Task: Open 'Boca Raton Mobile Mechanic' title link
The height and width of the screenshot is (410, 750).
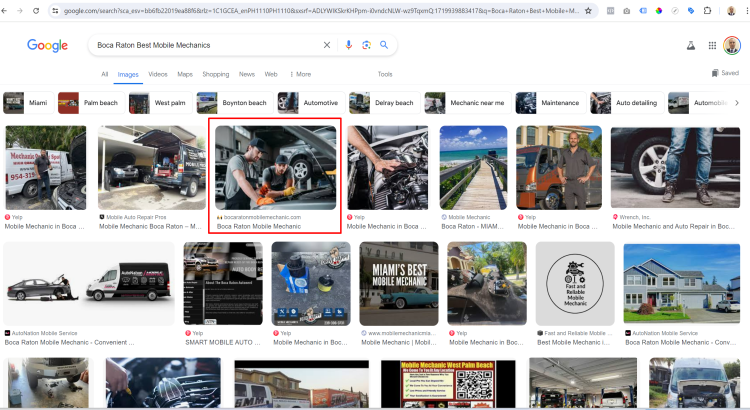Action: click(x=259, y=226)
